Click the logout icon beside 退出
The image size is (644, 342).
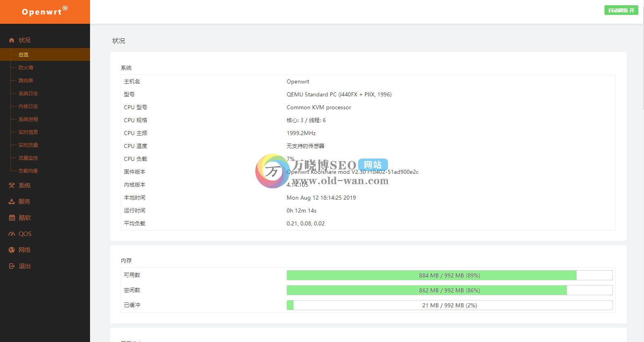(12, 266)
